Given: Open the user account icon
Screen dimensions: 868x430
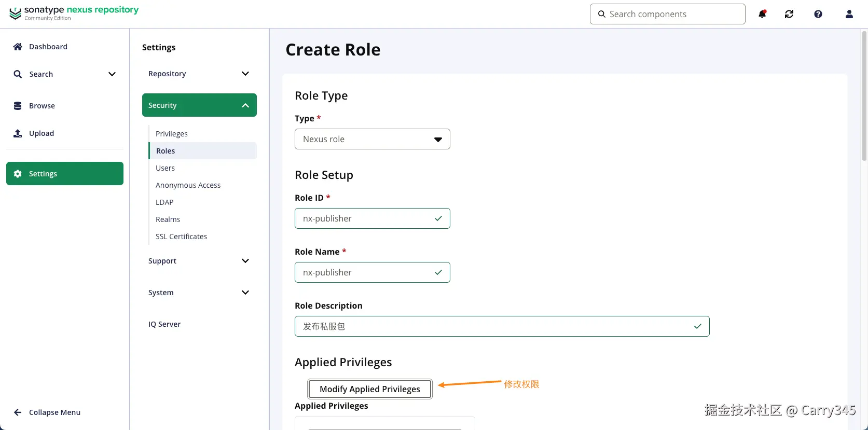Looking at the screenshot, I should [849, 14].
